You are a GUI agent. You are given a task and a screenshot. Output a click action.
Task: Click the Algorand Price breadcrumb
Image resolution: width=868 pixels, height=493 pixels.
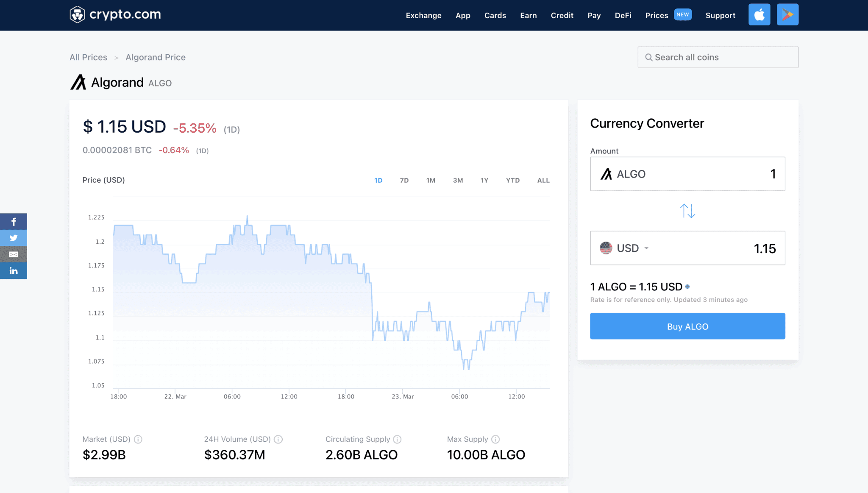pyautogui.click(x=156, y=57)
